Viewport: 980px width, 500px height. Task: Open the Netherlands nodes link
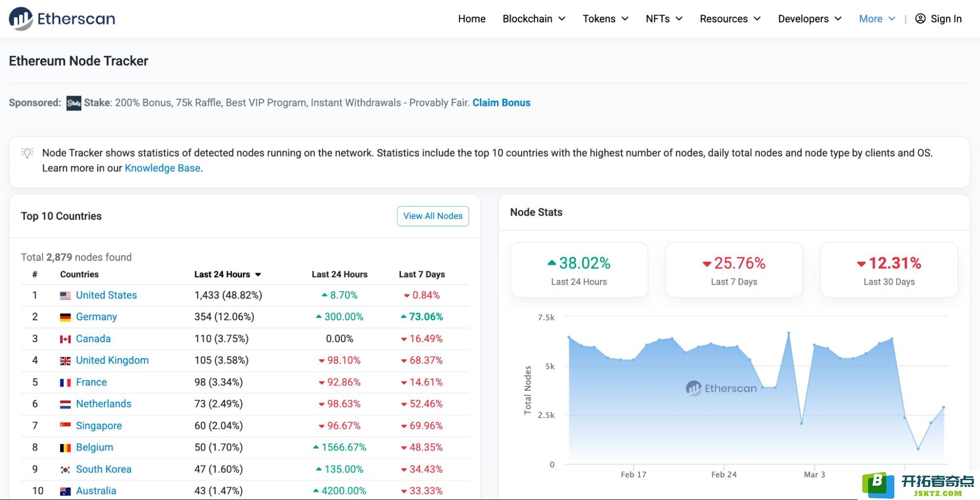click(103, 403)
